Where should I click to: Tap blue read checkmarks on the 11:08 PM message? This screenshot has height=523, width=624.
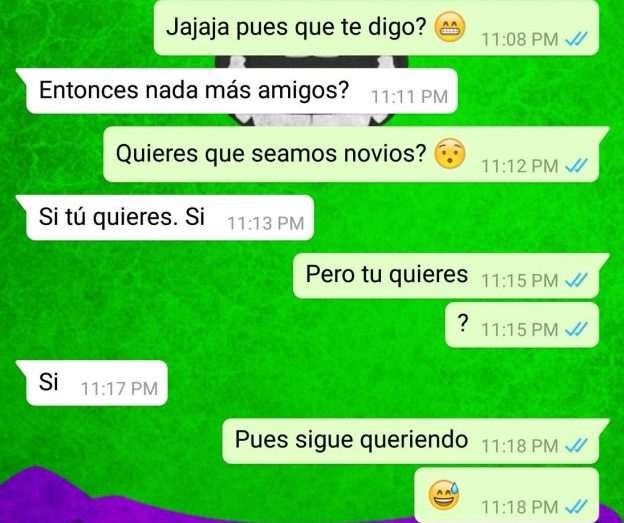pyautogui.click(x=576, y=39)
